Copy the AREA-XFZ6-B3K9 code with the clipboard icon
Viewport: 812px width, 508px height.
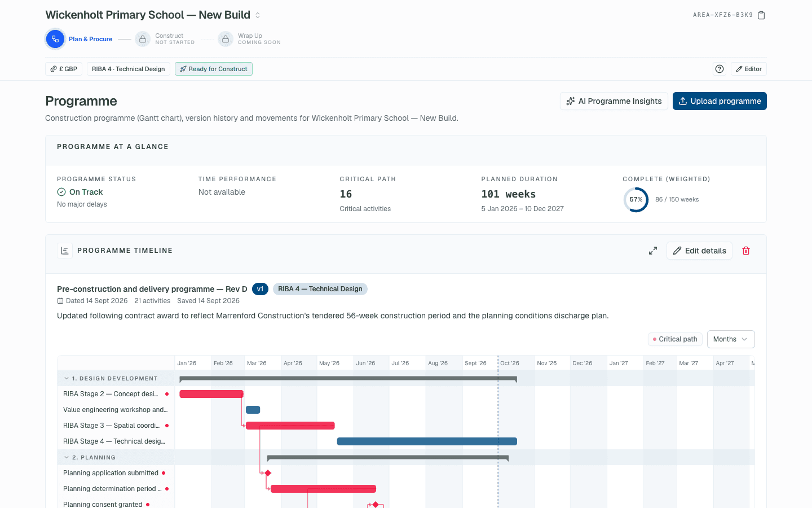tap(761, 15)
